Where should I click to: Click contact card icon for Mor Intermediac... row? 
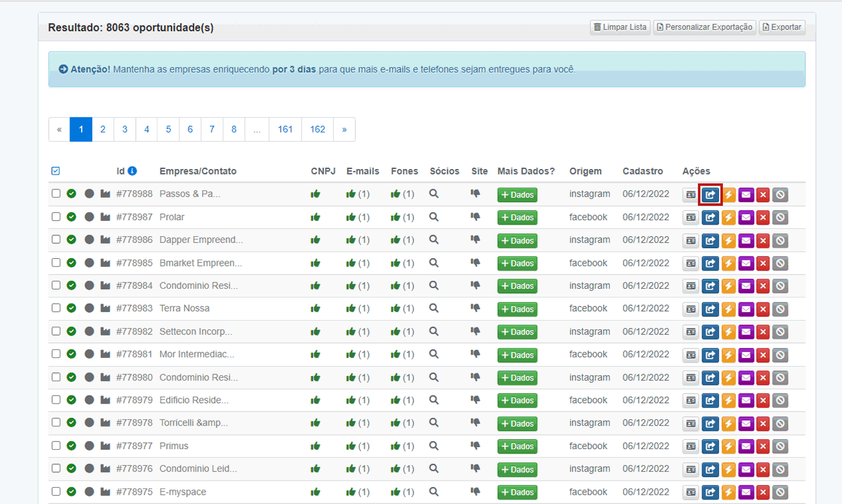[690, 355]
